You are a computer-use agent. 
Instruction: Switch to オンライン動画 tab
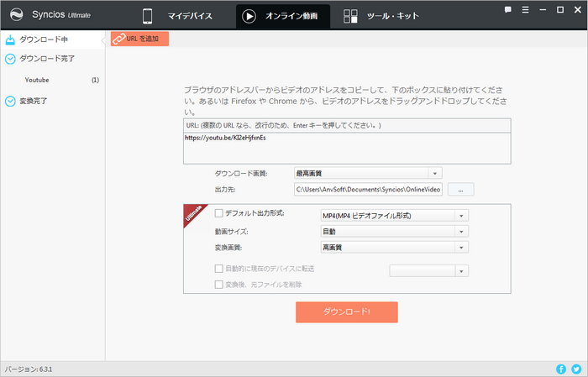coord(283,16)
